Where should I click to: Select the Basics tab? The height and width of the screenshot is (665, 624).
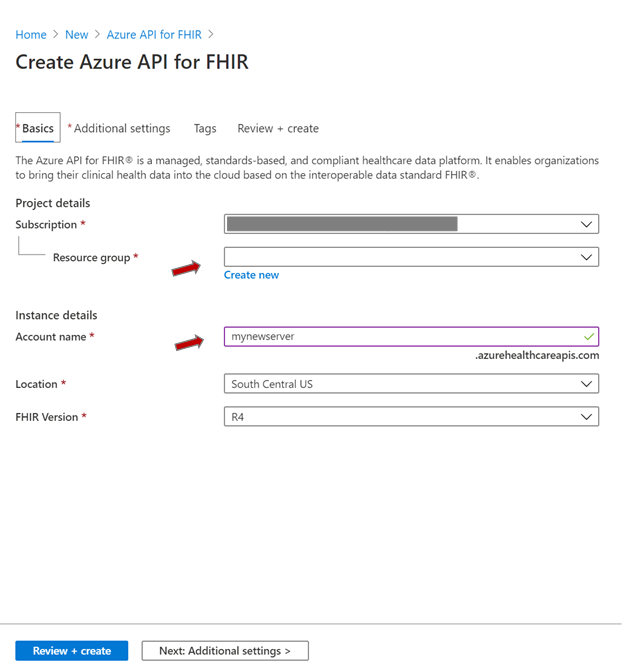click(x=38, y=128)
